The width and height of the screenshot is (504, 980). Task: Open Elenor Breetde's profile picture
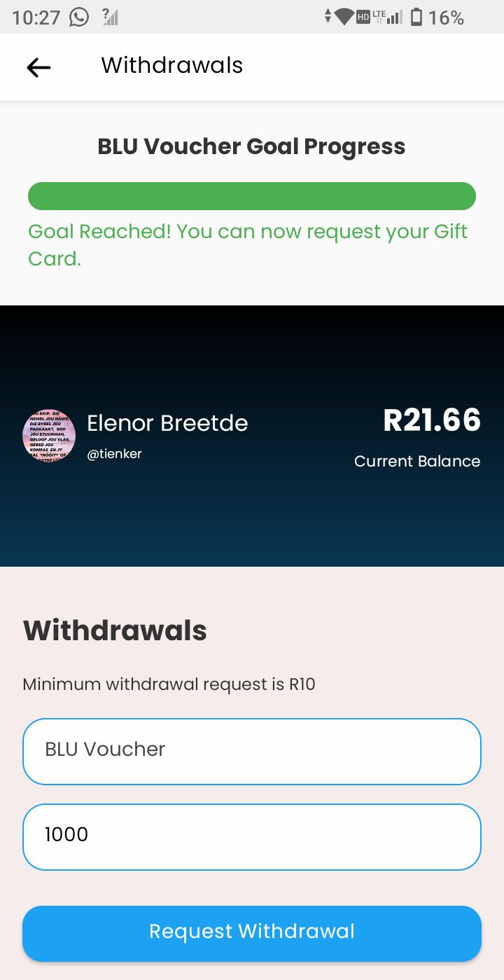(x=49, y=436)
